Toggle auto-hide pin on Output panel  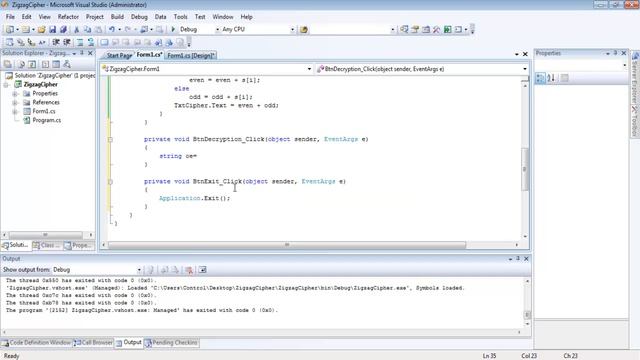pyautogui.click(x=518, y=259)
